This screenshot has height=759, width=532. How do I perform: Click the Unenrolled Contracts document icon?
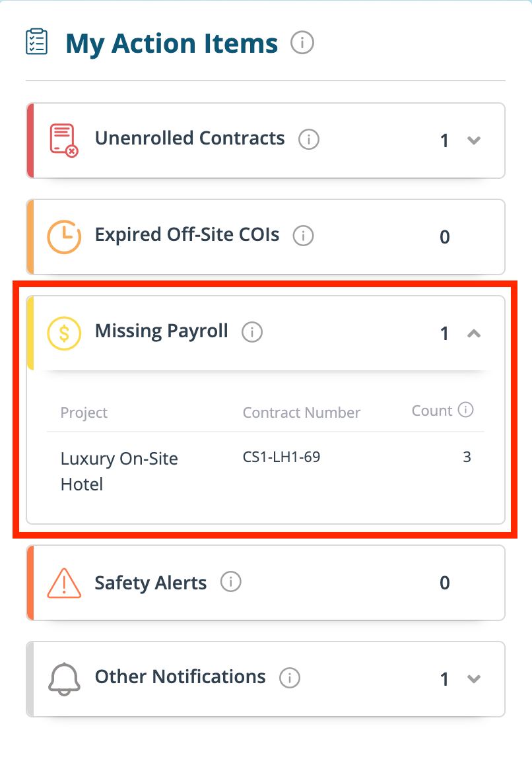coord(63,140)
